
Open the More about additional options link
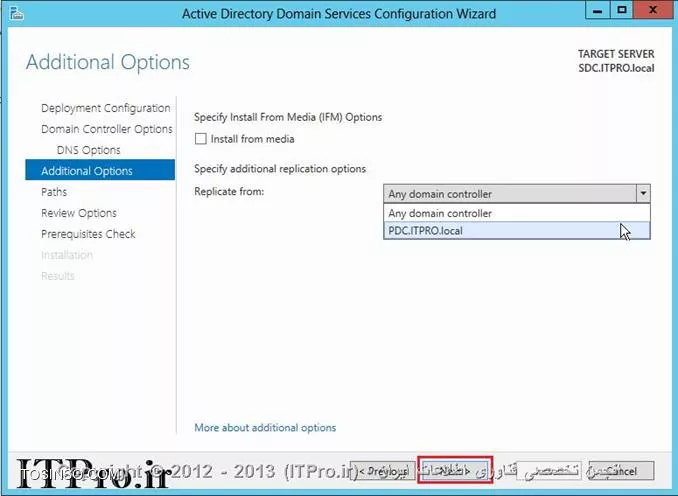point(265,428)
